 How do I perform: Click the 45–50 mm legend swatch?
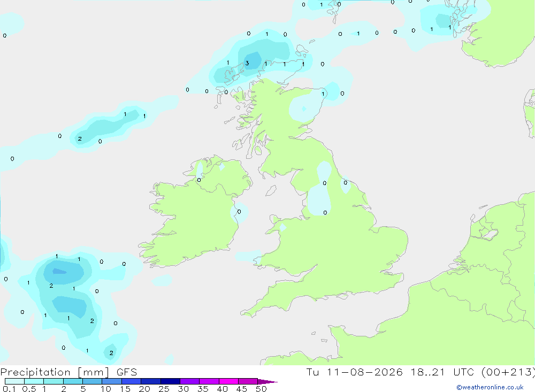(248, 381)
